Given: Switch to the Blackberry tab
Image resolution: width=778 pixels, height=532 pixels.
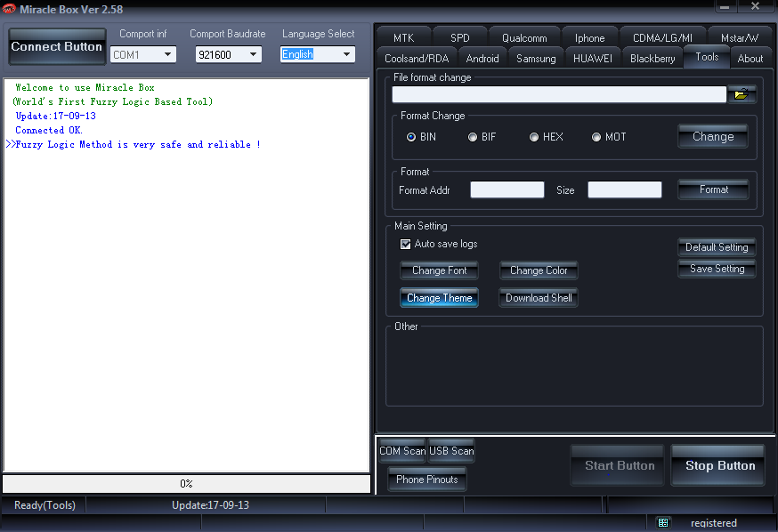Looking at the screenshot, I should click(x=652, y=59).
